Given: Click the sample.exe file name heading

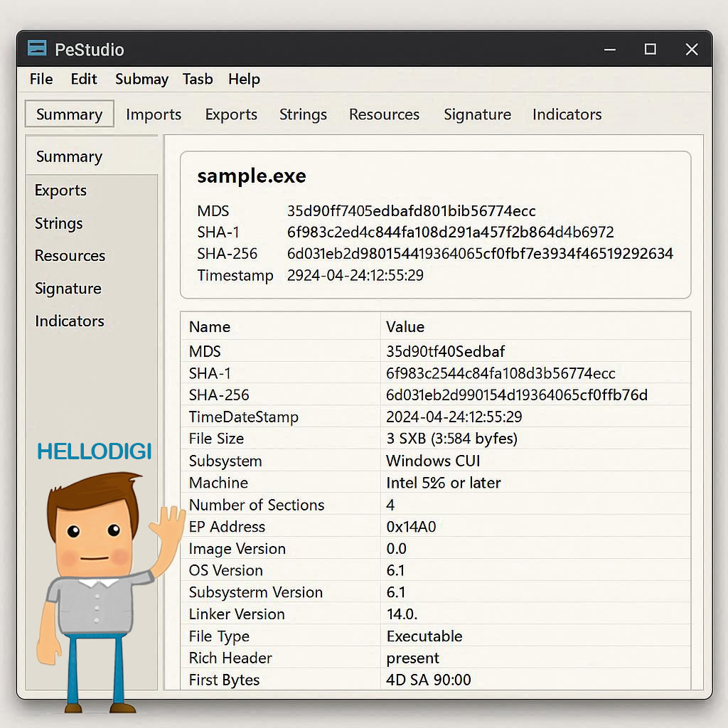Looking at the screenshot, I should pyautogui.click(x=252, y=176).
